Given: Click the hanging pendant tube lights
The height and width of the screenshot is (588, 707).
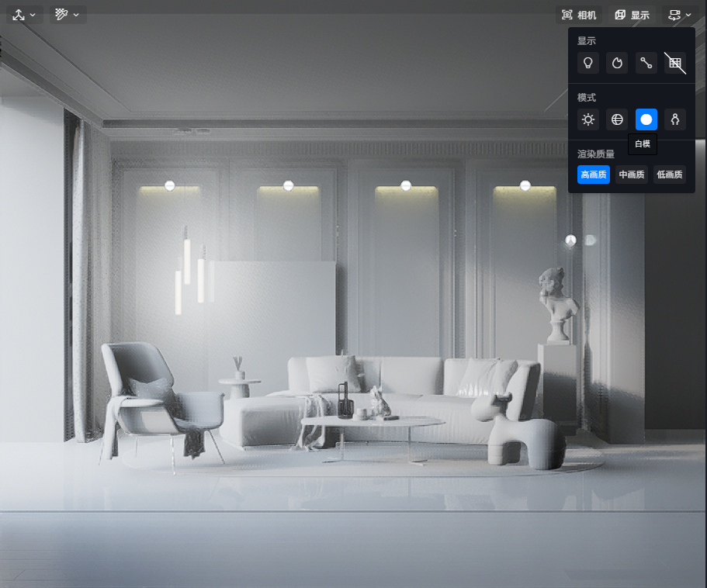Looking at the screenshot, I should pyautogui.click(x=192, y=271).
